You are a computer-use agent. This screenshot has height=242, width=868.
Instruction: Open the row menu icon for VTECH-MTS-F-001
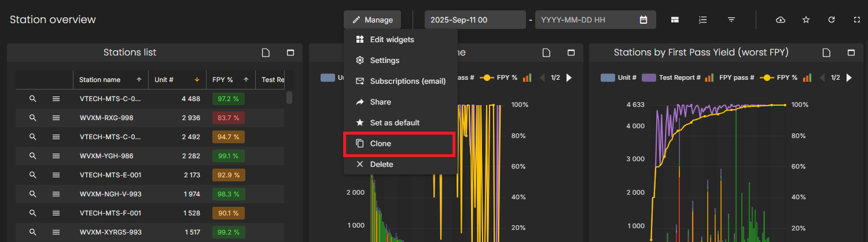(56, 213)
